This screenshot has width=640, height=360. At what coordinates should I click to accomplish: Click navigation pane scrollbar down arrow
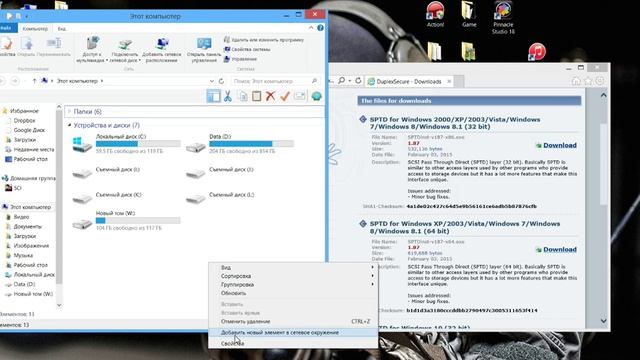tap(59, 305)
